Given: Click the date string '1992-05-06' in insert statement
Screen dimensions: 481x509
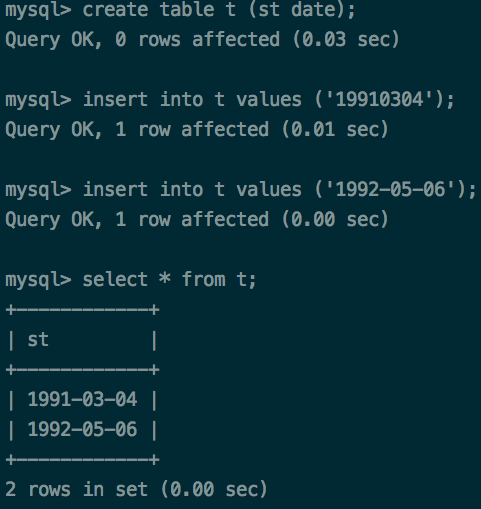Looking at the screenshot, I should click(x=390, y=190).
